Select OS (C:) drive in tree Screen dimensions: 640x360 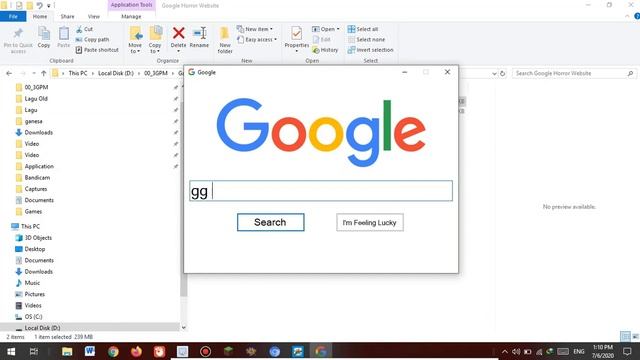pos(33,317)
